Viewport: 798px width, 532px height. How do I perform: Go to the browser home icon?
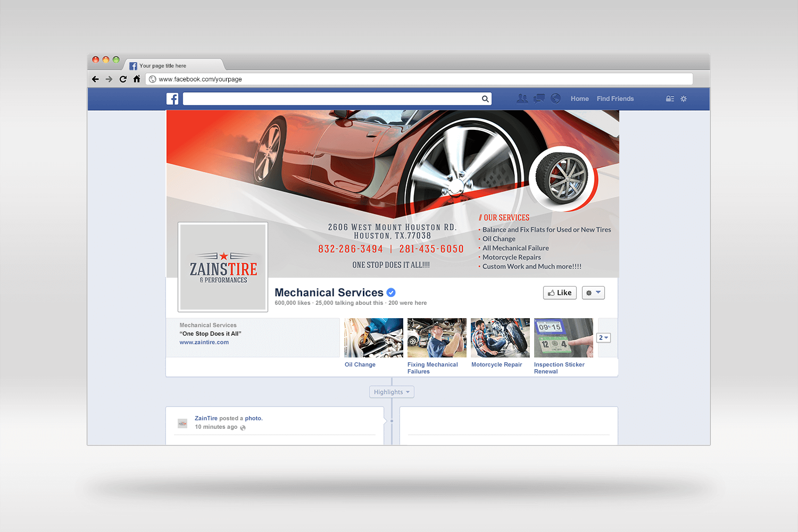coord(137,79)
